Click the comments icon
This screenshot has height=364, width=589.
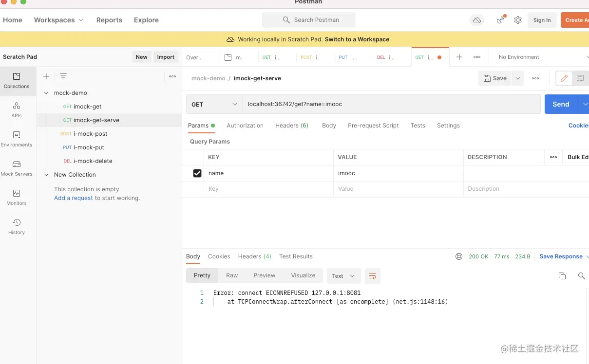pos(580,78)
